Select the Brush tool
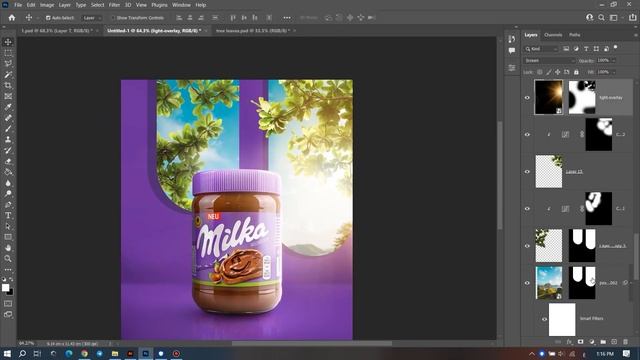 tap(8, 129)
